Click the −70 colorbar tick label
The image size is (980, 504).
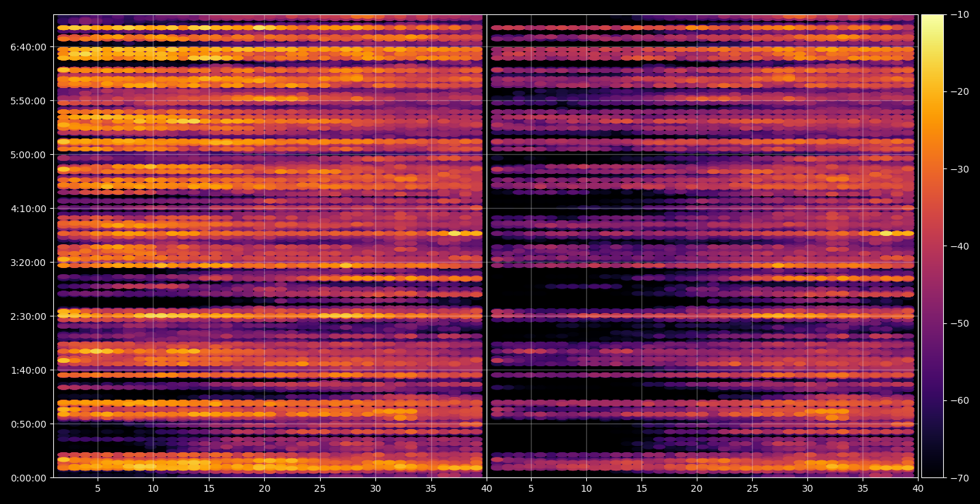click(x=959, y=478)
